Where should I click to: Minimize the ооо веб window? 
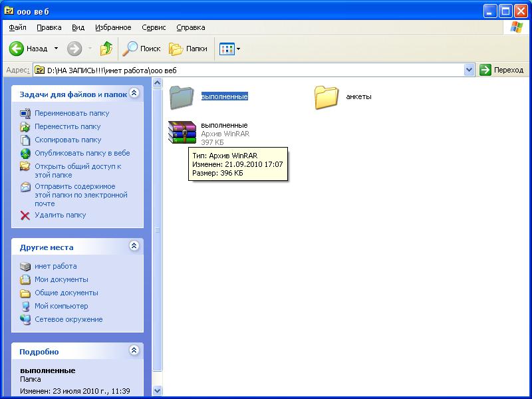(x=490, y=11)
